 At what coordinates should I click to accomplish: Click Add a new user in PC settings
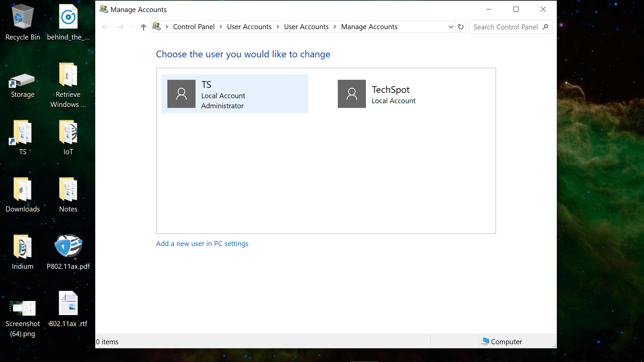(x=202, y=244)
